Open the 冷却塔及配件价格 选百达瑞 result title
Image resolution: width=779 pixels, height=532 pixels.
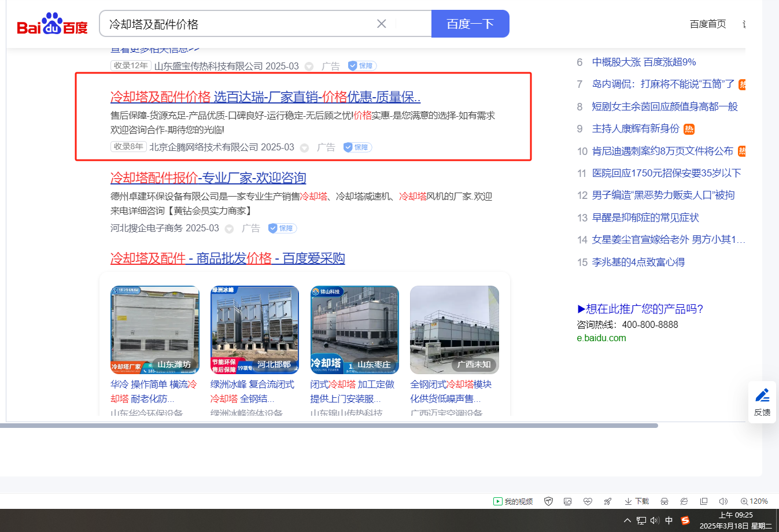[265, 97]
